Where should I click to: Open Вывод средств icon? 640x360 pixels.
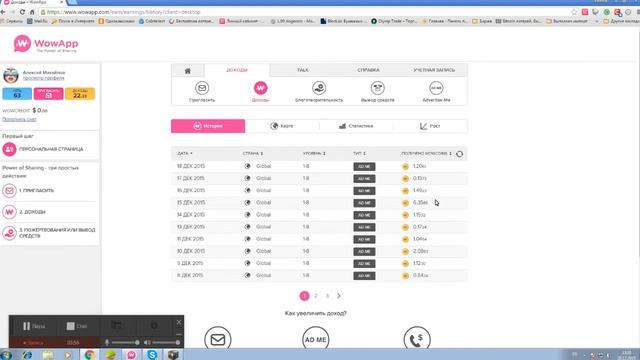pos(378,88)
